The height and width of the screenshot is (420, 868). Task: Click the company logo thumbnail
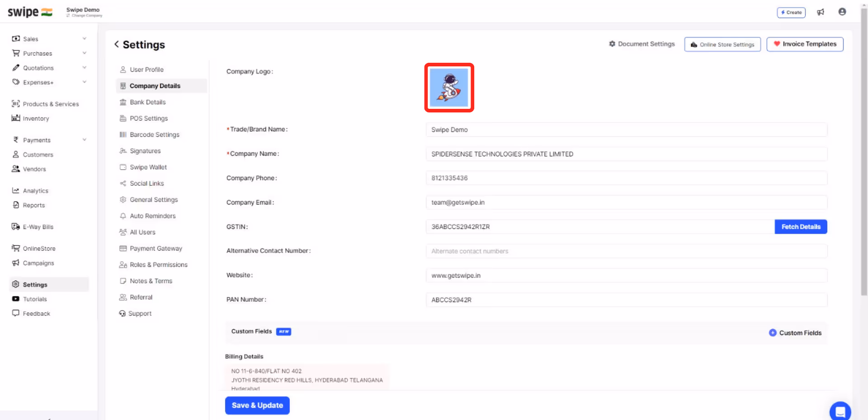coord(449,88)
